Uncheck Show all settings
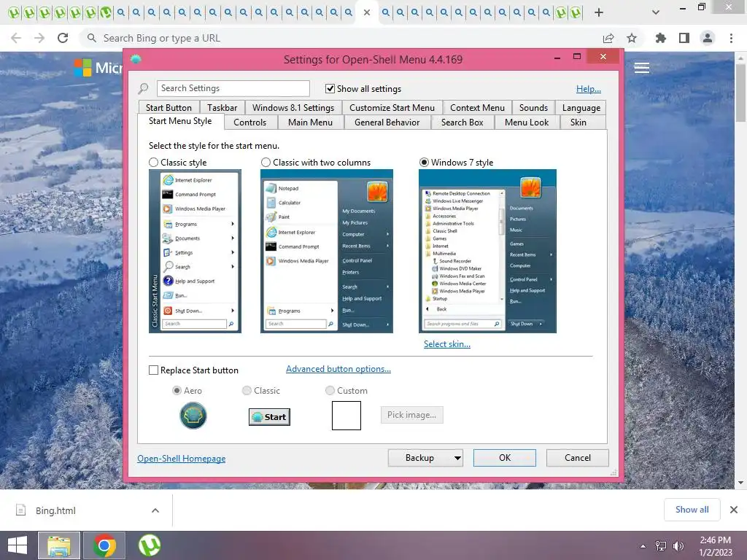The width and height of the screenshot is (747, 560). (330, 88)
